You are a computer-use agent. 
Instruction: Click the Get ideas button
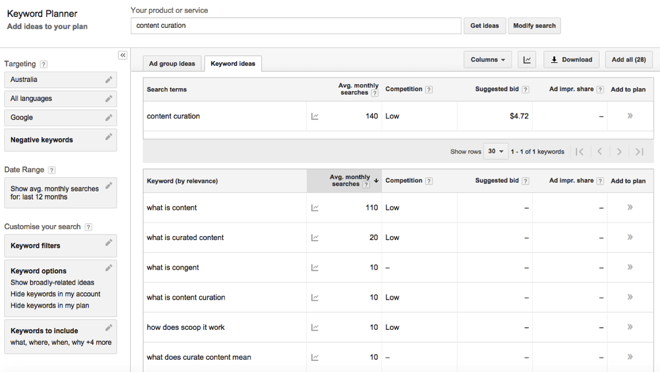484,26
